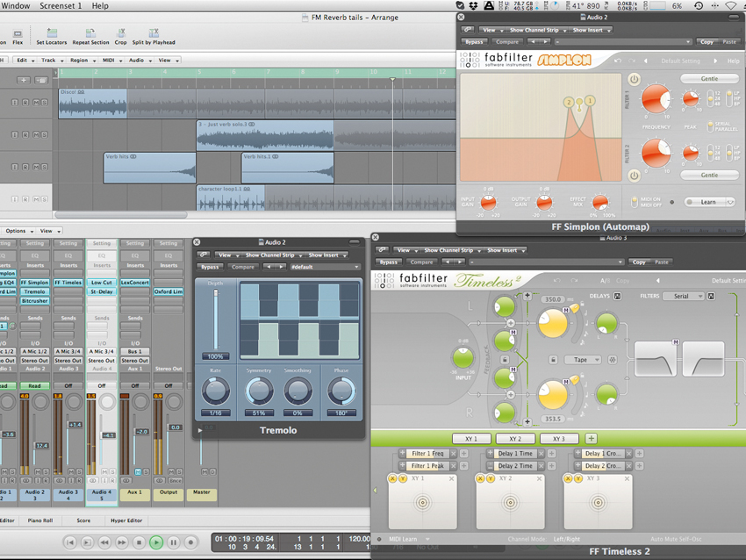Image resolution: width=746 pixels, height=560 pixels.
Task: Open the Help menu in menu bar
Action: pos(100,6)
